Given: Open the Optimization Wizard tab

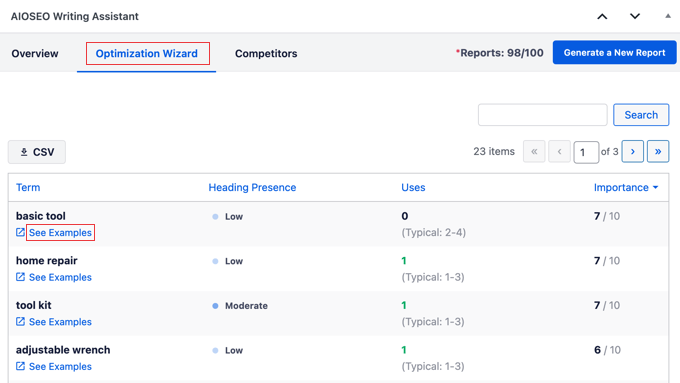Looking at the screenshot, I should (147, 53).
